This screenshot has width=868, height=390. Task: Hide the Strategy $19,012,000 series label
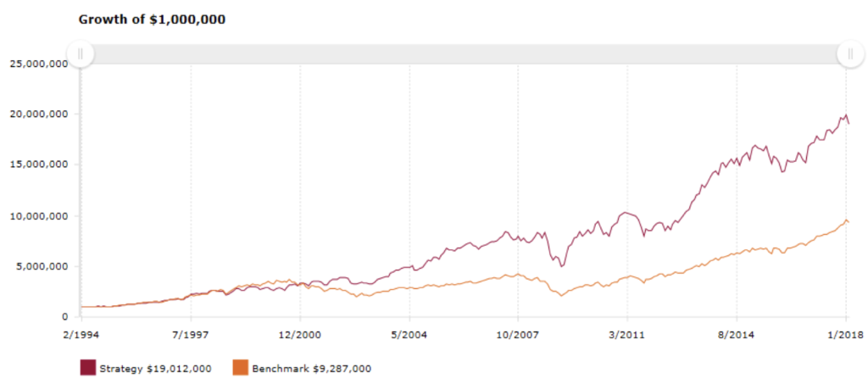click(x=155, y=369)
